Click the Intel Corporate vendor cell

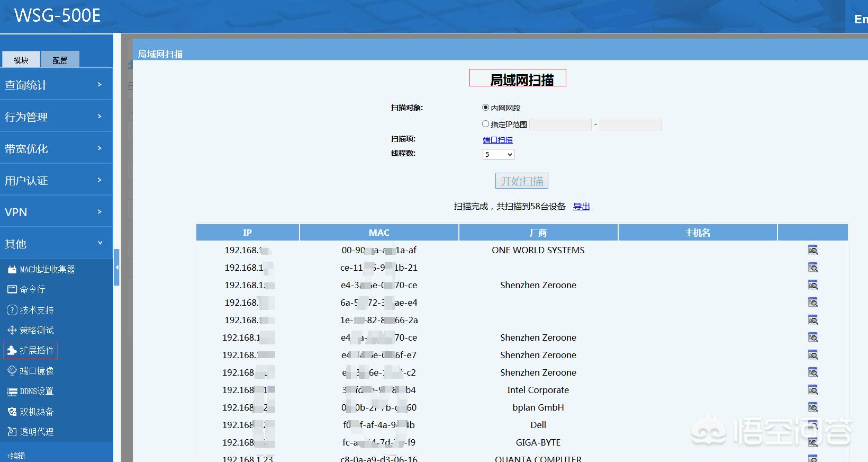(x=538, y=390)
